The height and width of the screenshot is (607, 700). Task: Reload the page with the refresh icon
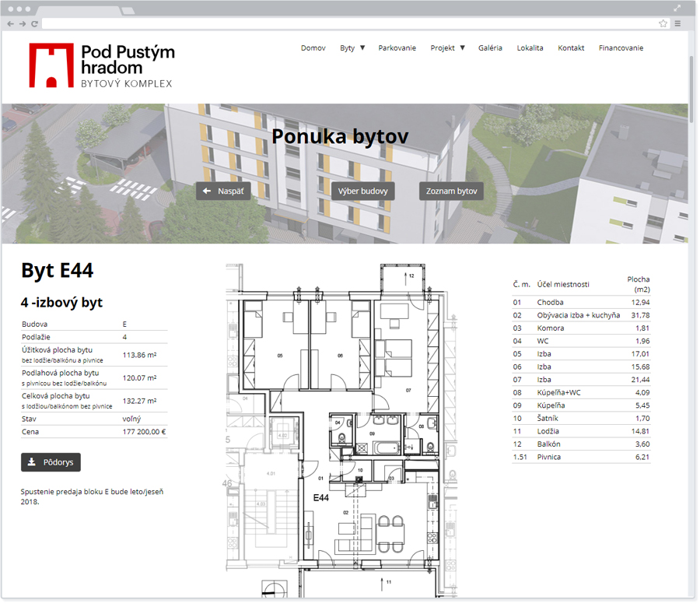34,24
